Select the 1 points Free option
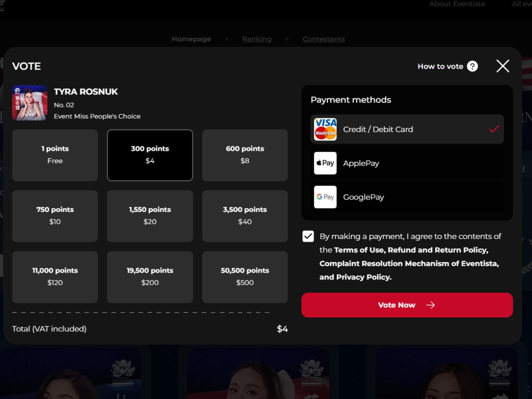 [55, 155]
